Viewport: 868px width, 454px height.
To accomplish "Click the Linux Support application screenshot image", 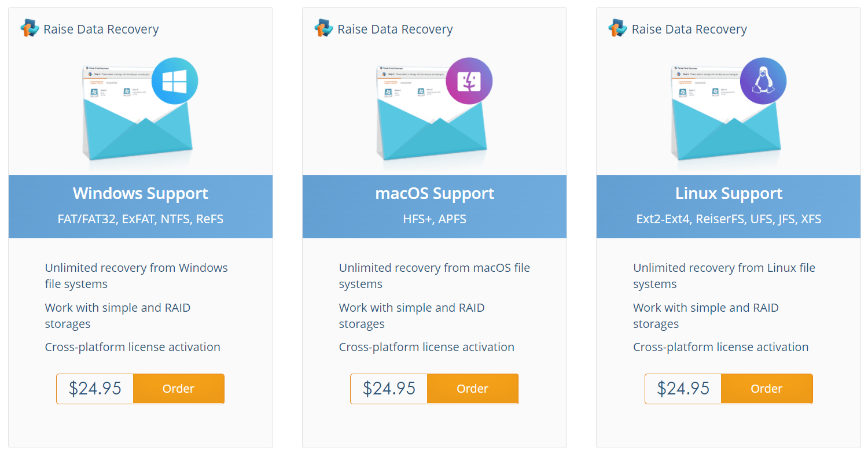I will tap(727, 113).
